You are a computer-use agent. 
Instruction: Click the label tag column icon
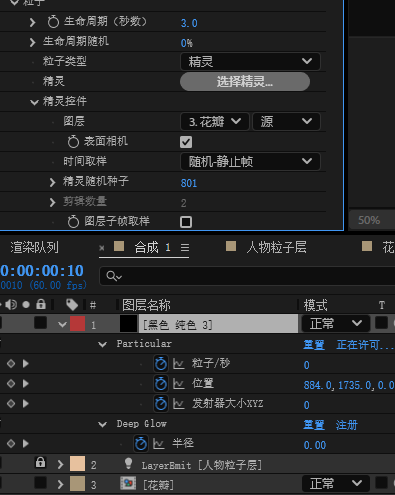click(72, 305)
